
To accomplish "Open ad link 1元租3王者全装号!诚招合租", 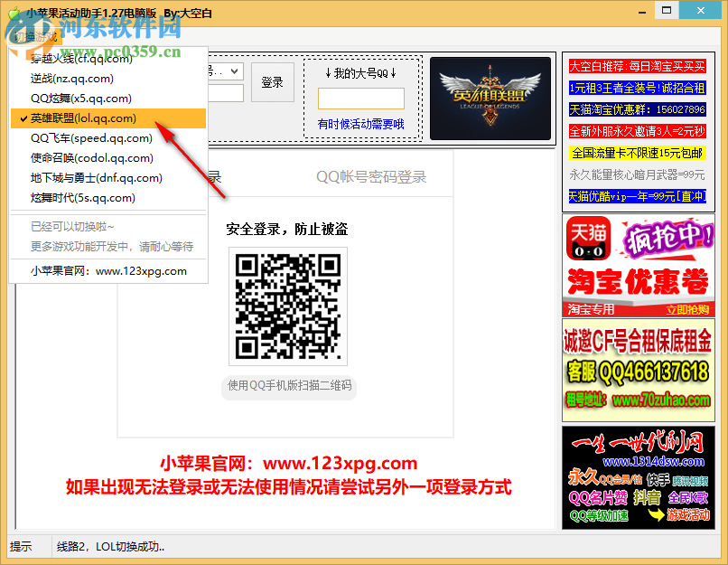I will [x=638, y=88].
